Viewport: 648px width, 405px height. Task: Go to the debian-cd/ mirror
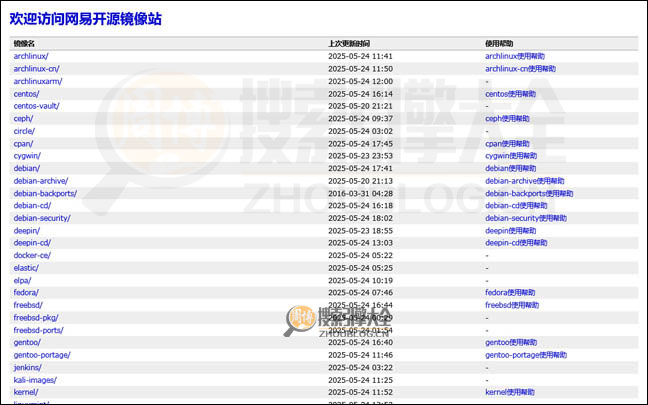point(32,205)
